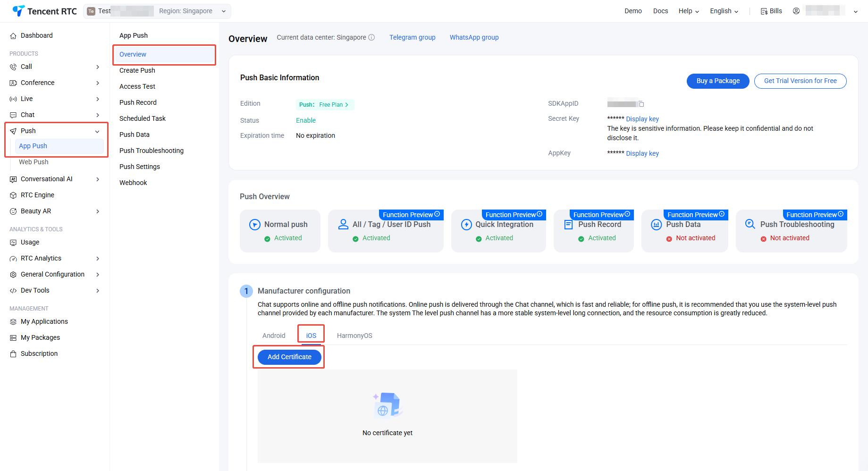Click the Dashboard home icon

pos(13,36)
